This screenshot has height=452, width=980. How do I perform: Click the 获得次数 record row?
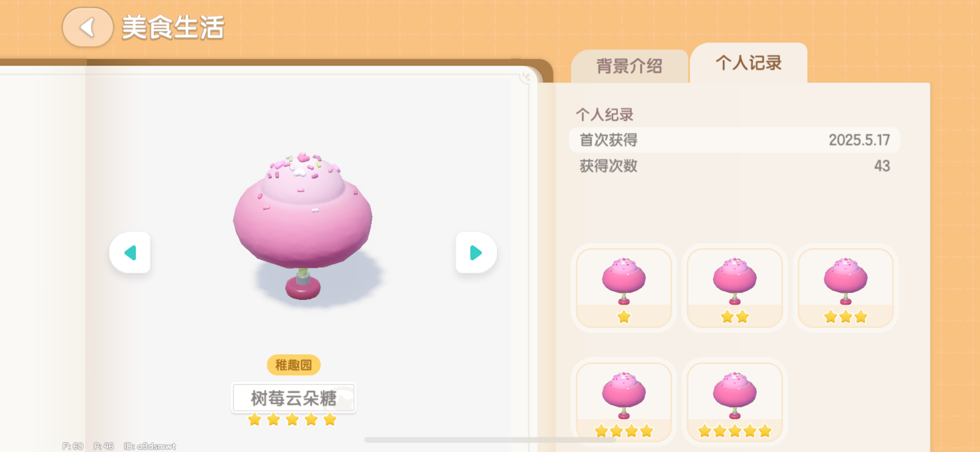pos(734,166)
